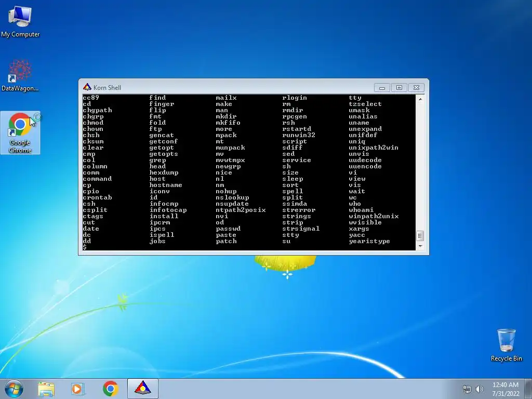Close the Korn Shell window
Image resolution: width=532 pixels, height=399 pixels.
coord(416,87)
